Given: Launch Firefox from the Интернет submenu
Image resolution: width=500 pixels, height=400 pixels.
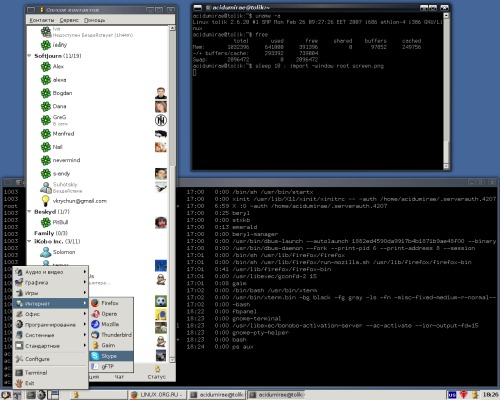Looking at the screenshot, I should (111, 303).
